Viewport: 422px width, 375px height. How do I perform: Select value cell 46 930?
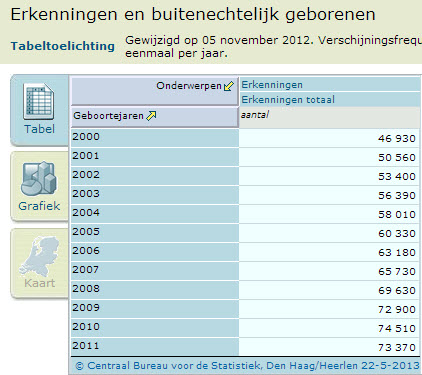[x=329, y=138]
